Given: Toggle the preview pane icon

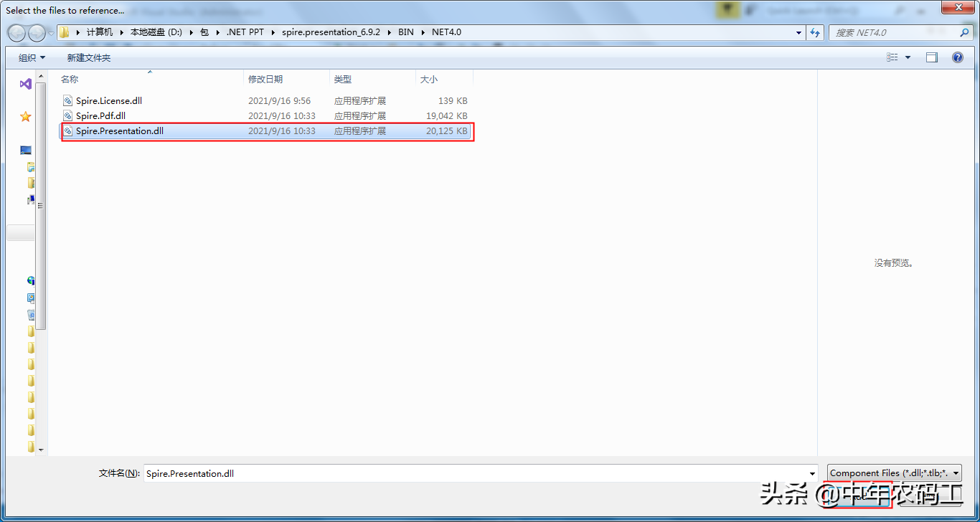Looking at the screenshot, I should click(932, 57).
